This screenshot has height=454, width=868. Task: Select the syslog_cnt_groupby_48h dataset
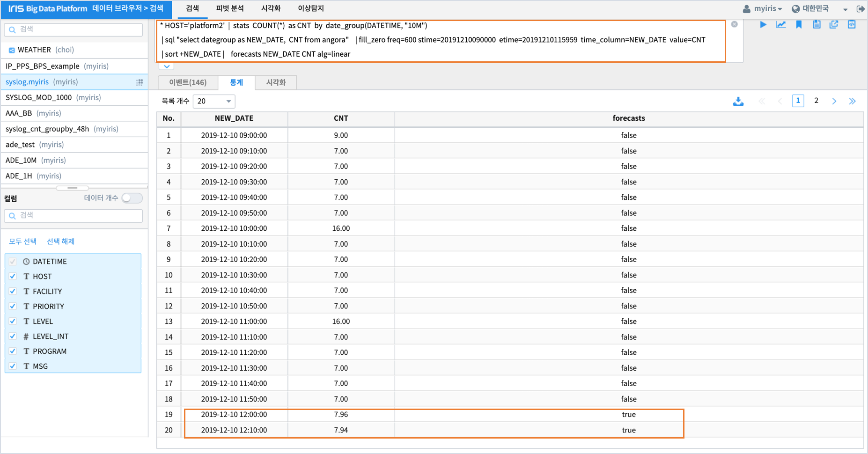[x=74, y=129]
